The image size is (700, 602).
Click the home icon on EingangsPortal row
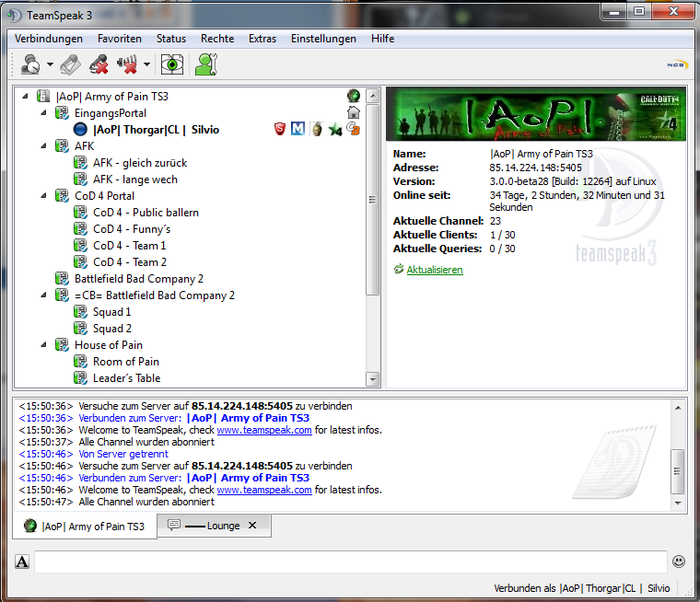(353, 112)
